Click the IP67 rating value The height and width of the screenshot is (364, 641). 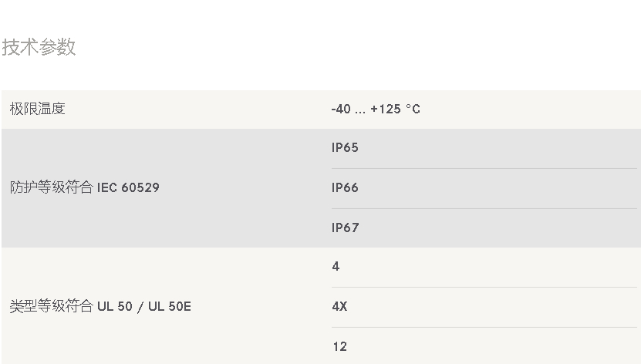point(345,228)
